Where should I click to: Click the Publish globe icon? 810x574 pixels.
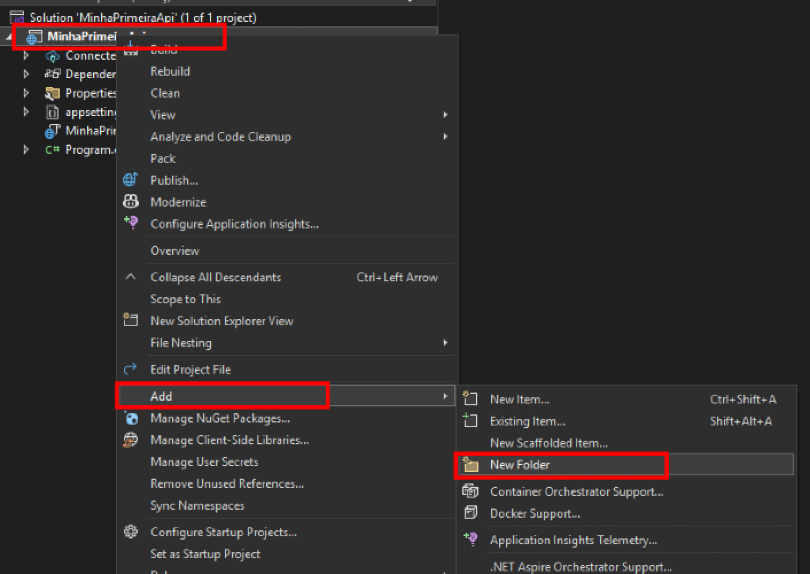tap(130, 180)
